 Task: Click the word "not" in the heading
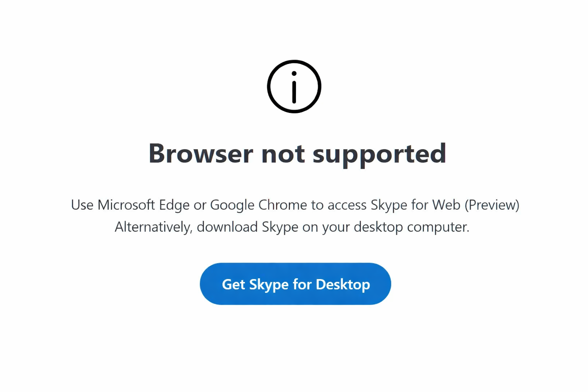pos(283,154)
